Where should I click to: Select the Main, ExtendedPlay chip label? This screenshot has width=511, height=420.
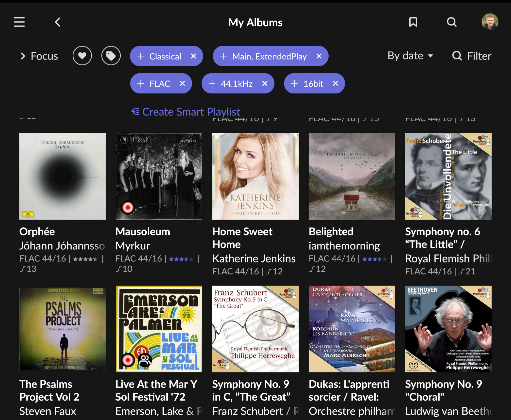pos(270,56)
